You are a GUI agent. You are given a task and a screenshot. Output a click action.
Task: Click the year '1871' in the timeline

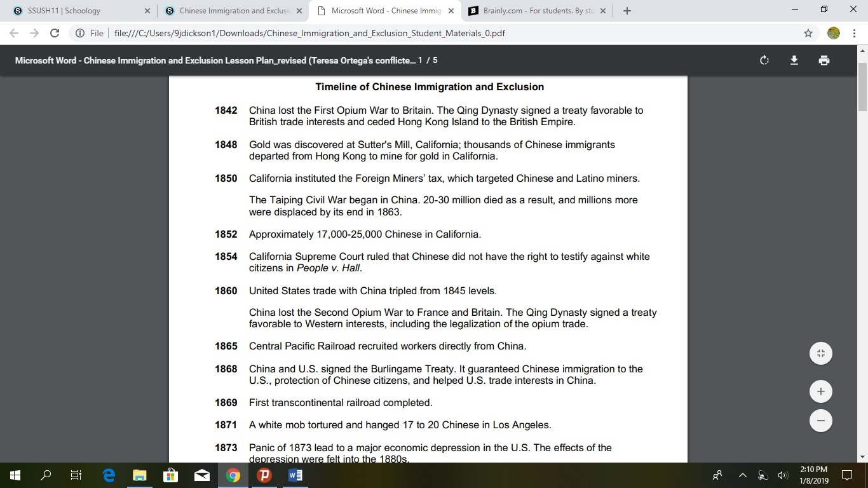tap(226, 425)
